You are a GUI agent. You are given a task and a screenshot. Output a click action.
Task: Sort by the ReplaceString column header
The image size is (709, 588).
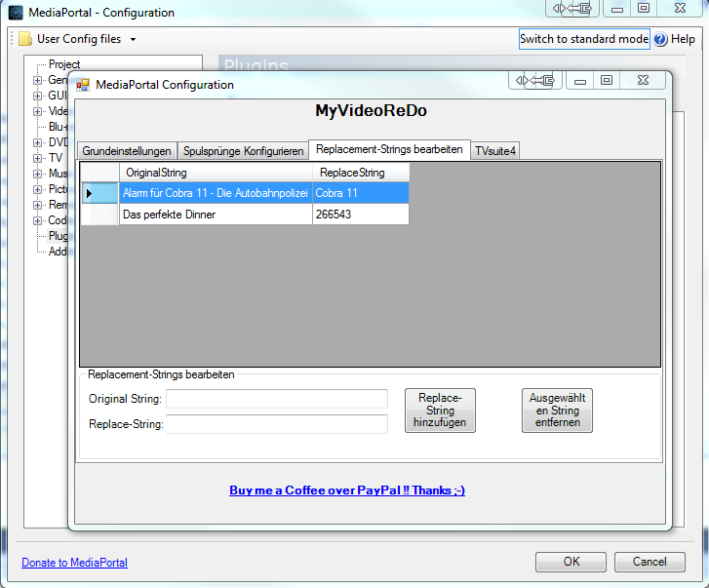[x=361, y=173]
